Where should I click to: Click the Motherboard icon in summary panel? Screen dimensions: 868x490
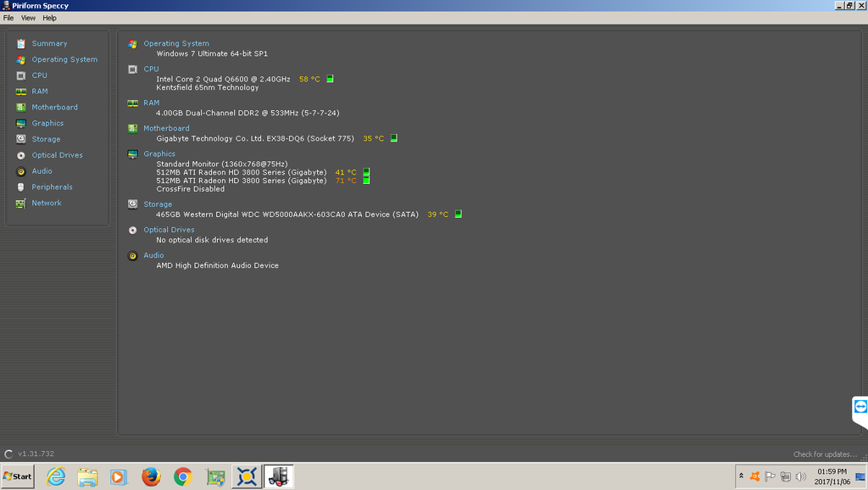click(x=132, y=129)
